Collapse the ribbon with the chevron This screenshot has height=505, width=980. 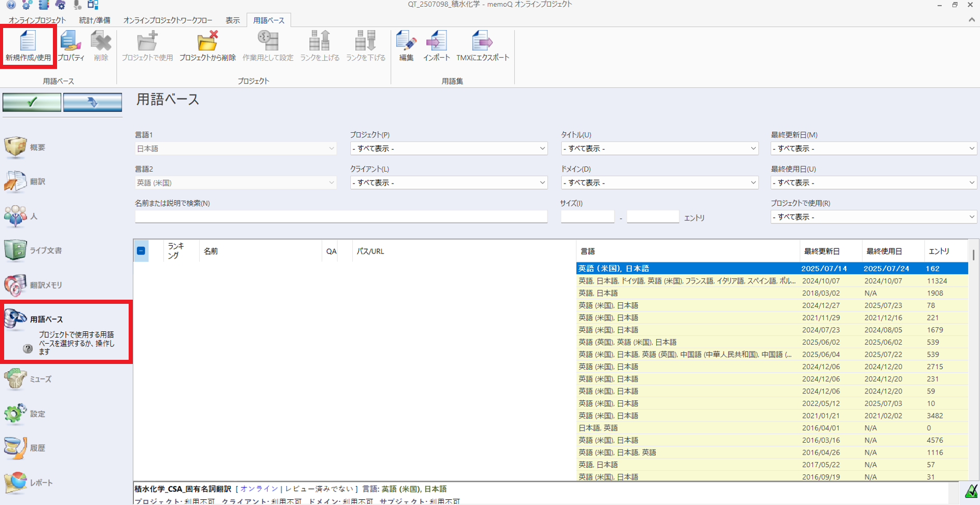(x=971, y=20)
